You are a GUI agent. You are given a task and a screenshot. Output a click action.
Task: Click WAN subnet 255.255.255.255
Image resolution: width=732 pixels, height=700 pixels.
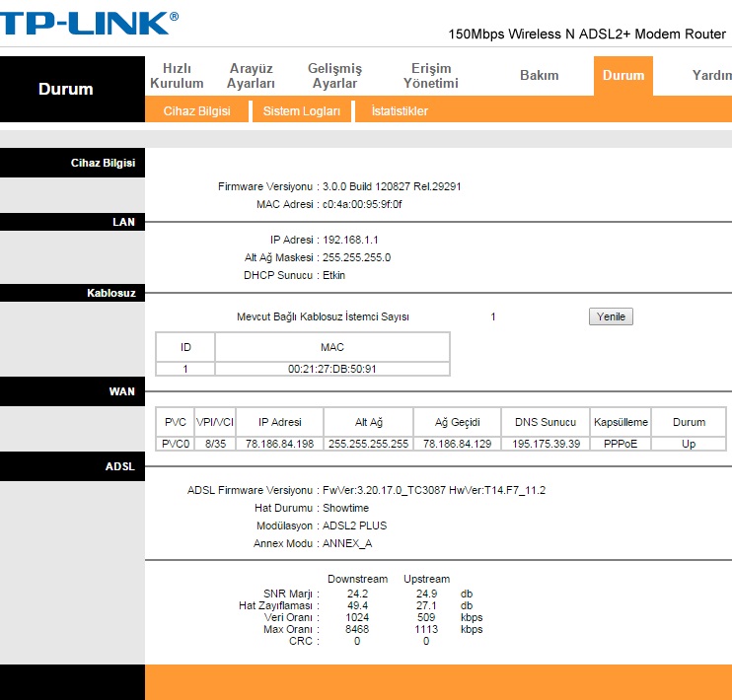[x=368, y=444]
